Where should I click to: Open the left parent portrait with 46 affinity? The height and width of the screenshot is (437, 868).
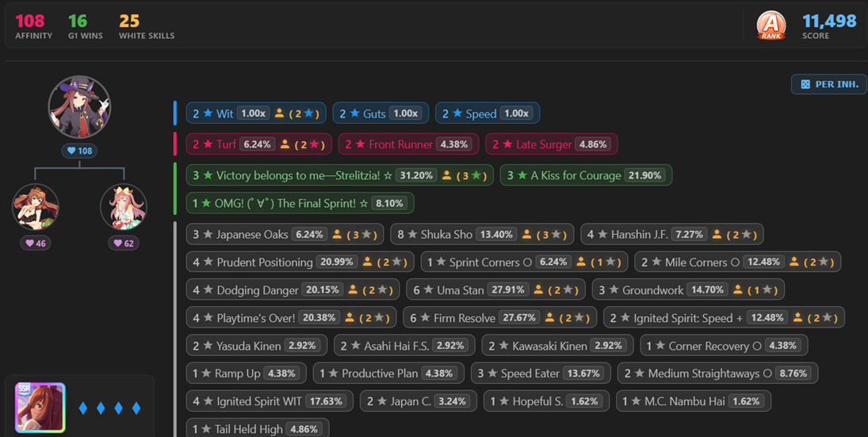pyautogui.click(x=36, y=207)
